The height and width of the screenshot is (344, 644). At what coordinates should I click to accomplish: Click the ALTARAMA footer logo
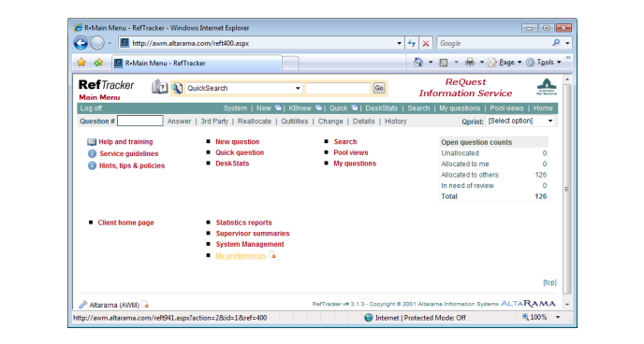coord(528,304)
